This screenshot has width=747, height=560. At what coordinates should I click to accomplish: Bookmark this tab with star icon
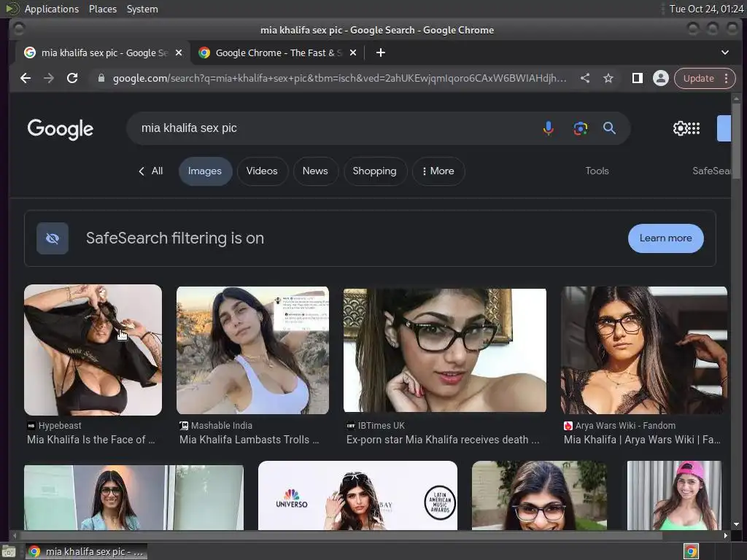608,78
